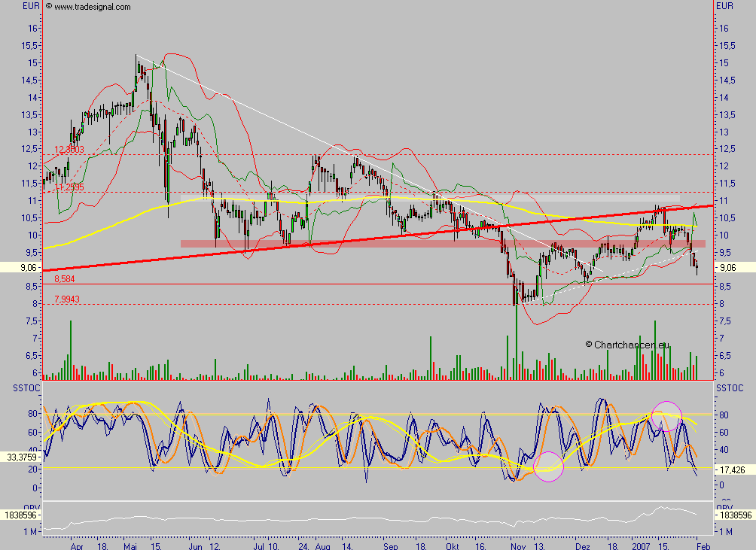
Task: Click the Dez date label on time axis
Action: [x=582, y=545]
